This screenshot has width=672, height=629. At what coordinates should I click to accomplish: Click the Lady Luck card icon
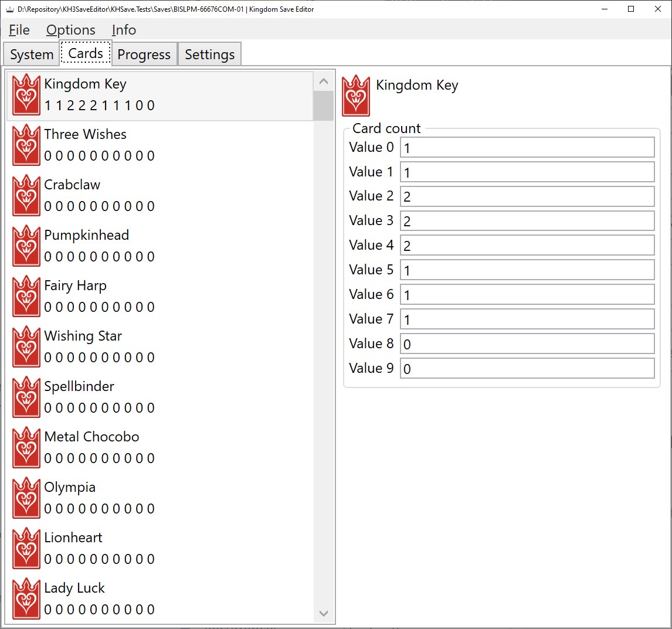tap(26, 599)
